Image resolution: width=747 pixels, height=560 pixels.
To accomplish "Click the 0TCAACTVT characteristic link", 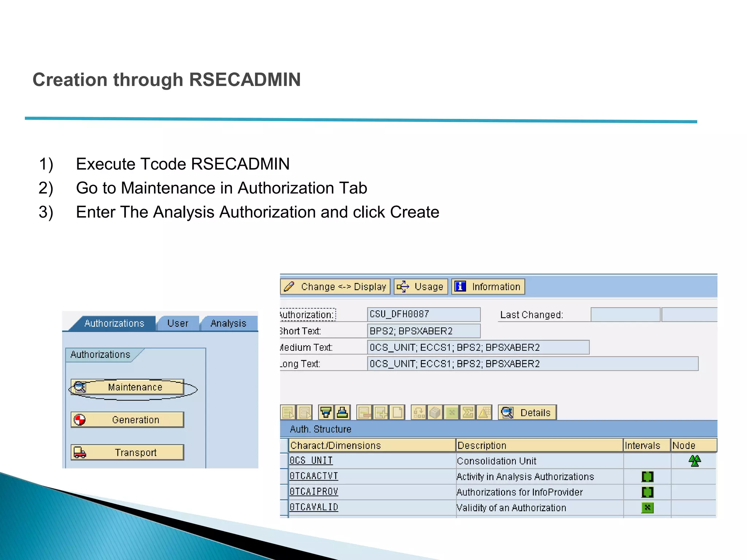I will [314, 476].
